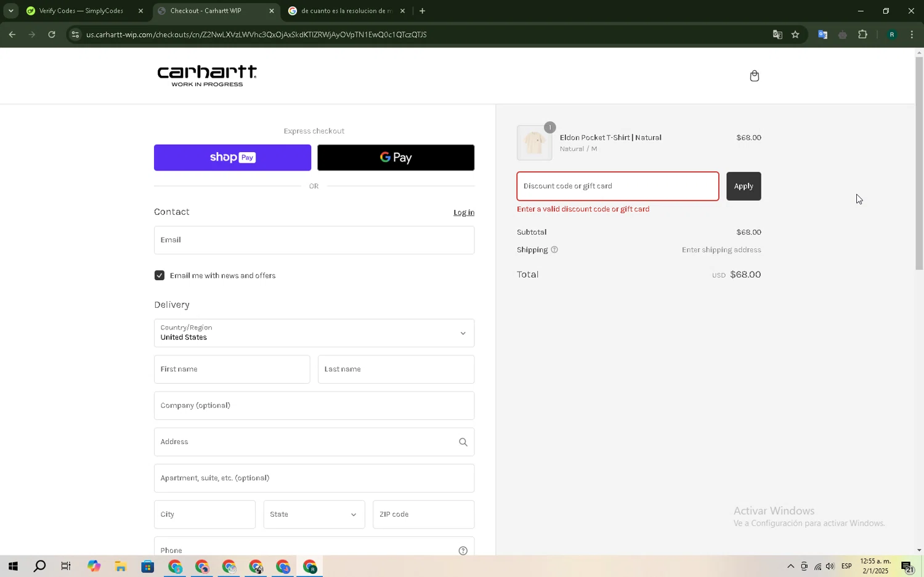Open File Explorer from the taskbar
This screenshot has width=924, height=577.
coord(120,566)
